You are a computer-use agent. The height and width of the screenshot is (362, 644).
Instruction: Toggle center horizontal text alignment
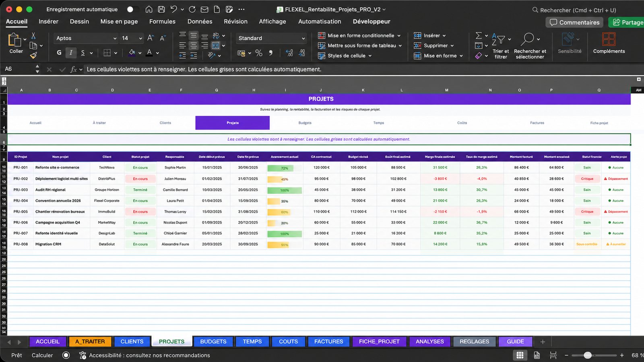point(194,45)
